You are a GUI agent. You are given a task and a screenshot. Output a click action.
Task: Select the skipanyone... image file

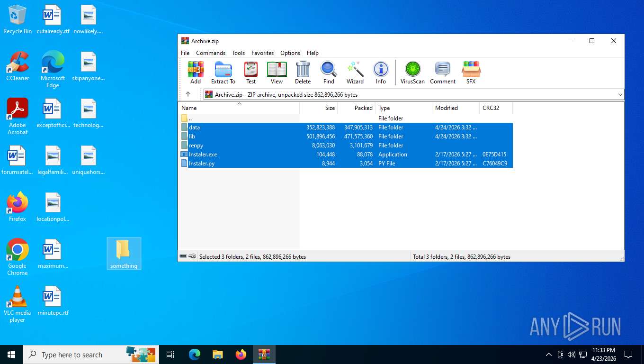(88, 66)
